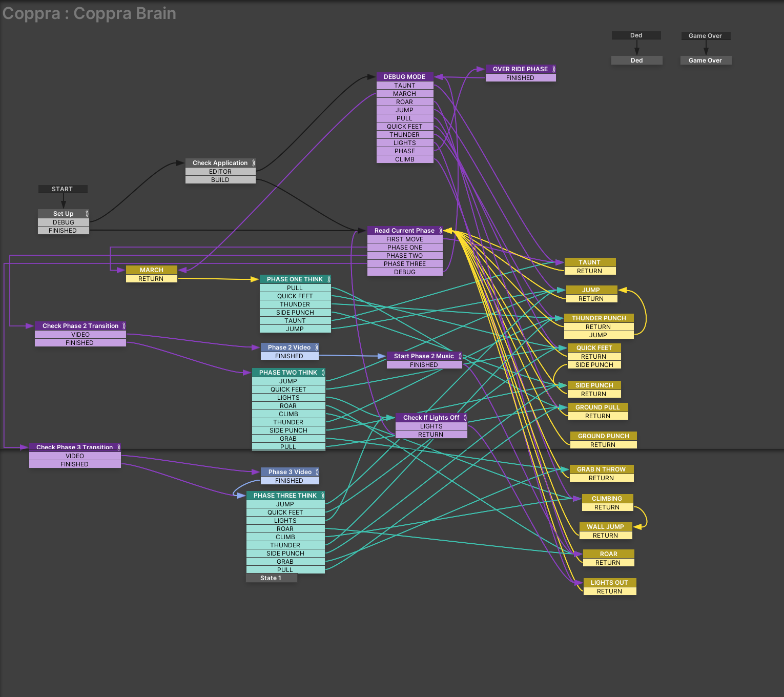This screenshot has height=697, width=784.
Task: Click the DEBUG MODE state title
Action: click(x=404, y=77)
